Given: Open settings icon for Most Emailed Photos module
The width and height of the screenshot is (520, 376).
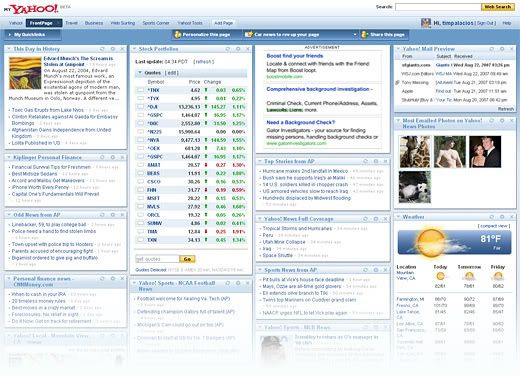Looking at the screenshot, I should pyautogui.click(x=502, y=121).
